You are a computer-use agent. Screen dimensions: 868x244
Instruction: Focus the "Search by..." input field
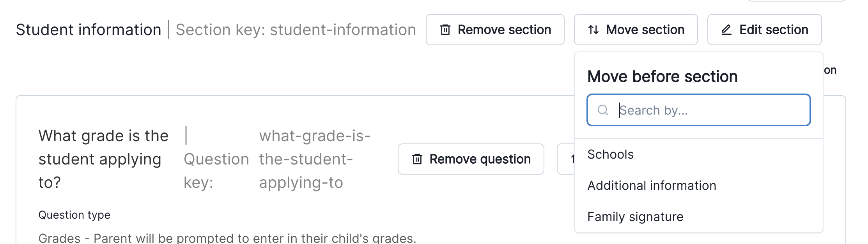(710, 110)
